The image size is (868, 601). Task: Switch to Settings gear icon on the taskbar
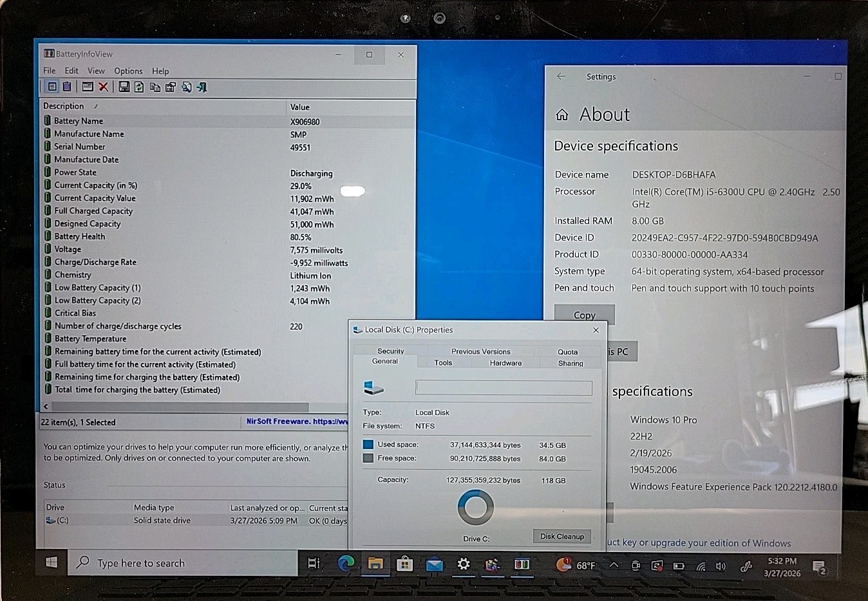pyautogui.click(x=463, y=564)
